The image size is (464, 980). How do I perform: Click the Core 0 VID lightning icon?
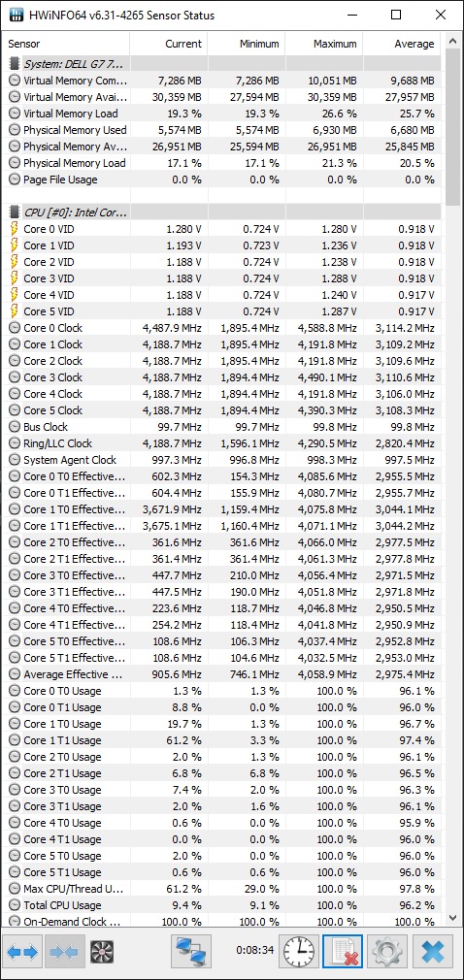[x=14, y=229]
